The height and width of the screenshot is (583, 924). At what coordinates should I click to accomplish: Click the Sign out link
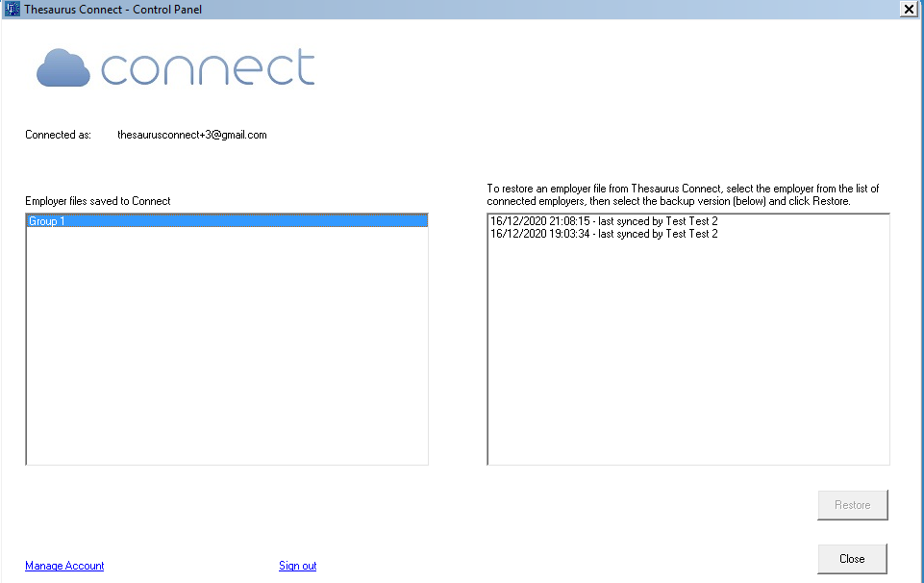pos(298,566)
